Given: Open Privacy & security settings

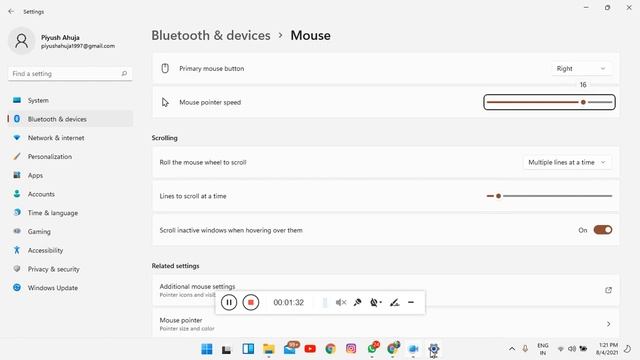Looking at the screenshot, I should pos(70,269).
